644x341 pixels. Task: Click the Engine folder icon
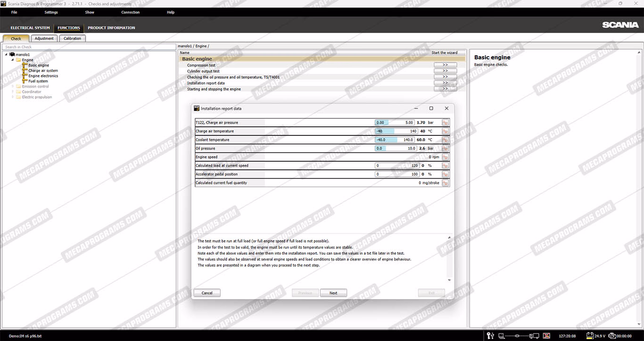[x=18, y=60]
